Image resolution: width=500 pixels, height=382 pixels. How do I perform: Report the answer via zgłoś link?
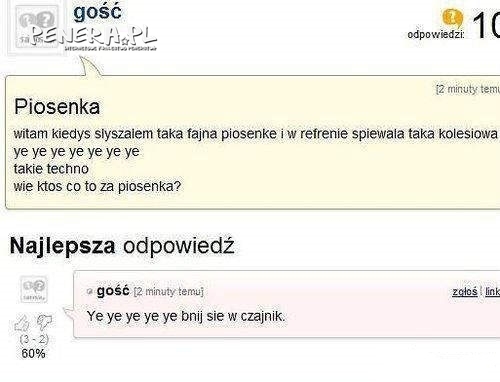(465, 292)
